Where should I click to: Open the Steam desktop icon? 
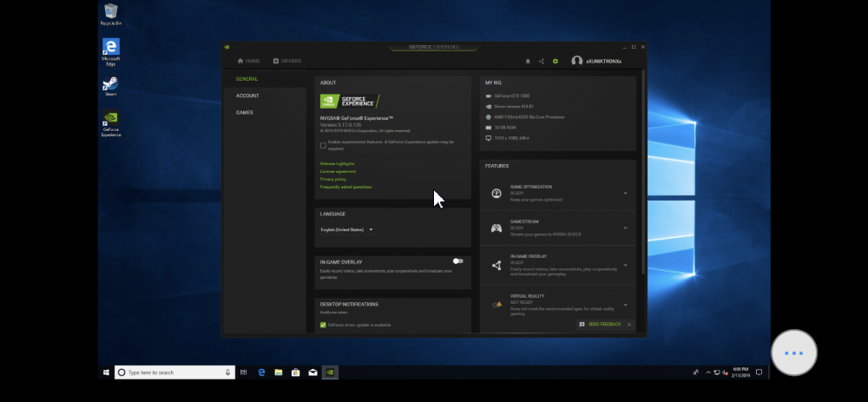[x=111, y=86]
